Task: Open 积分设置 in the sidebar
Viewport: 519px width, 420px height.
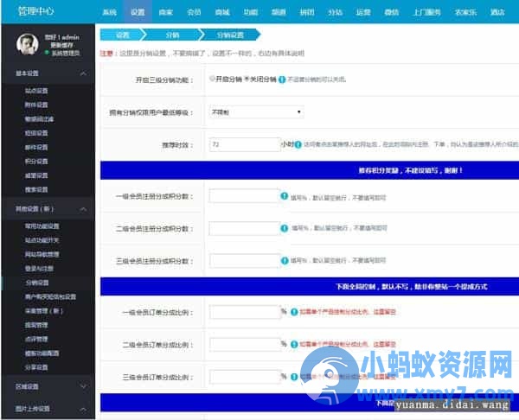Action: tap(36, 162)
